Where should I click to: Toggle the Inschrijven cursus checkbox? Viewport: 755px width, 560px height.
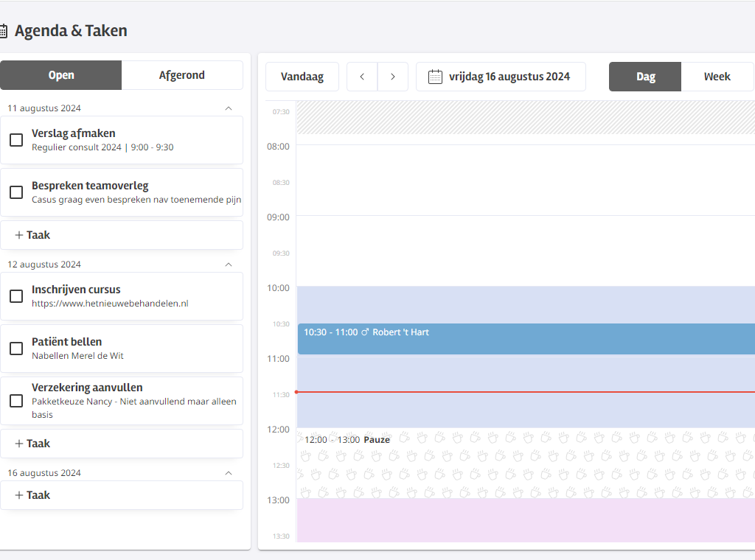[x=16, y=296]
